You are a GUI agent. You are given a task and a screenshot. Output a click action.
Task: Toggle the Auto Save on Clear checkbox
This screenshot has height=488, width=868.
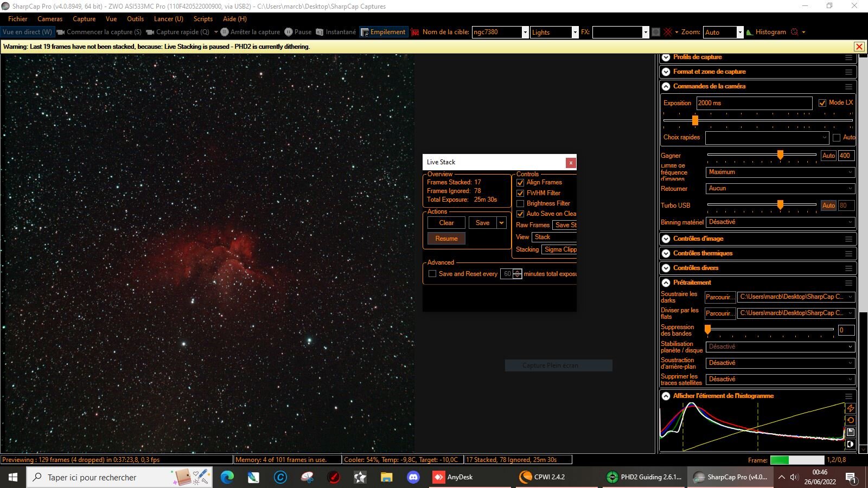pyautogui.click(x=520, y=214)
